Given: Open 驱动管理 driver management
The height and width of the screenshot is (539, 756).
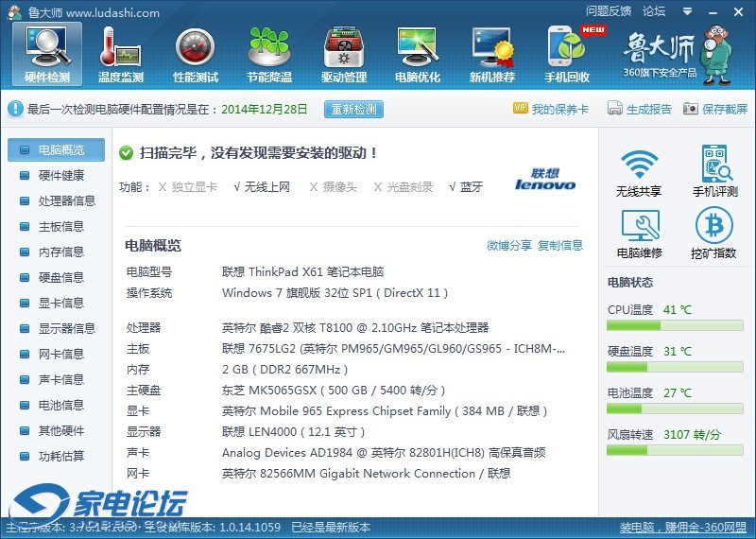Looking at the screenshot, I should click(344, 55).
